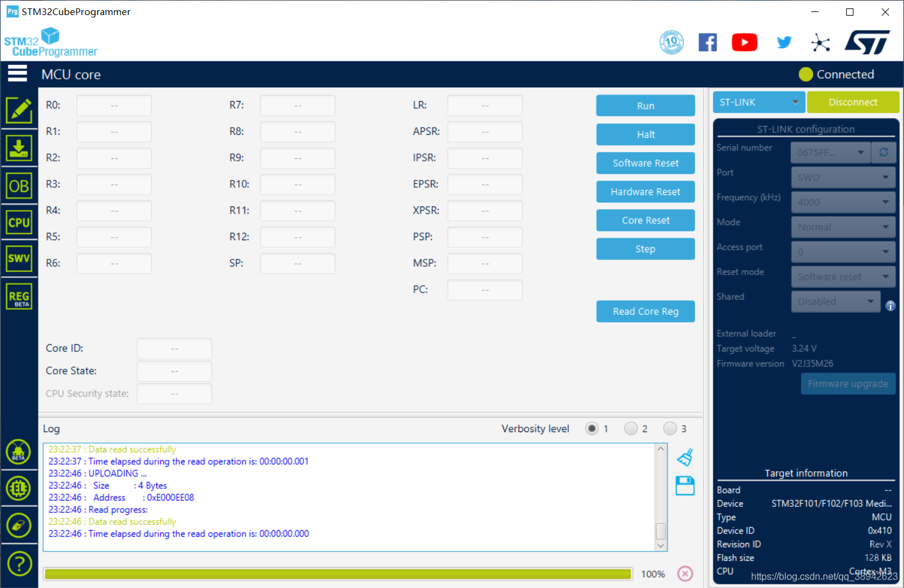
Task: Click the Device value 'STM32F101/F102/F103 Medi...'
Action: pos(832,504)
